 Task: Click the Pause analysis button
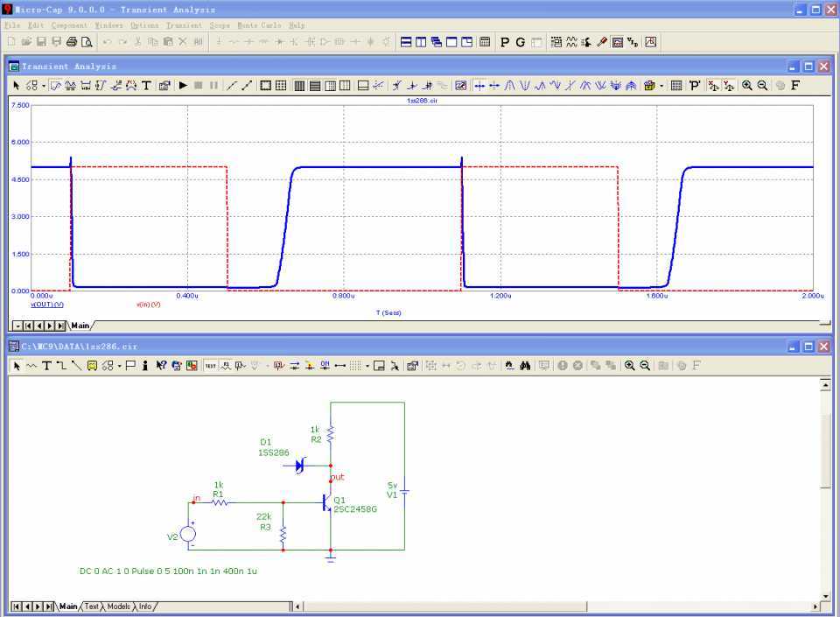pyautogui.click(x=213, y=85)
